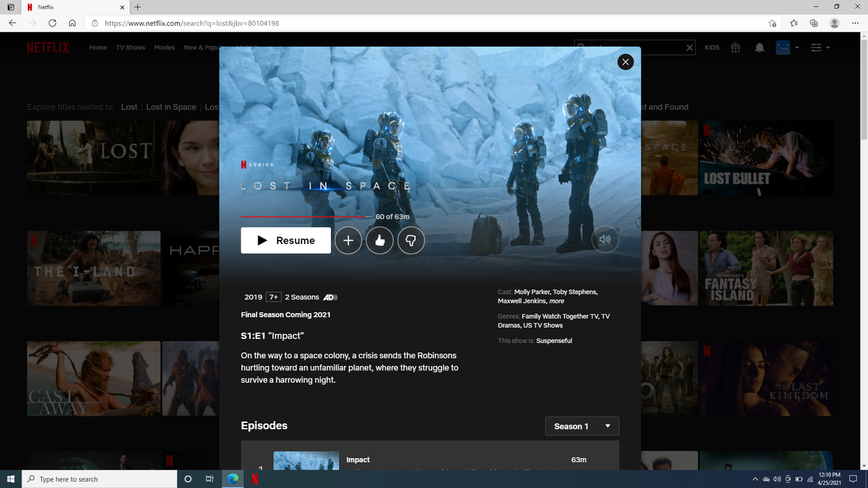Open the tab actions menu icon

10,7
